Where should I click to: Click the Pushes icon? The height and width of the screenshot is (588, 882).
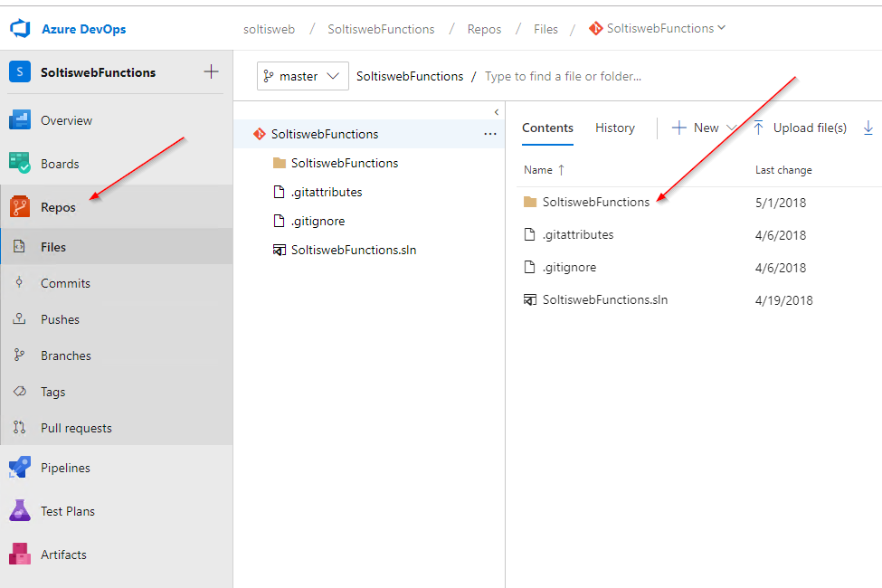coord(19,318)
